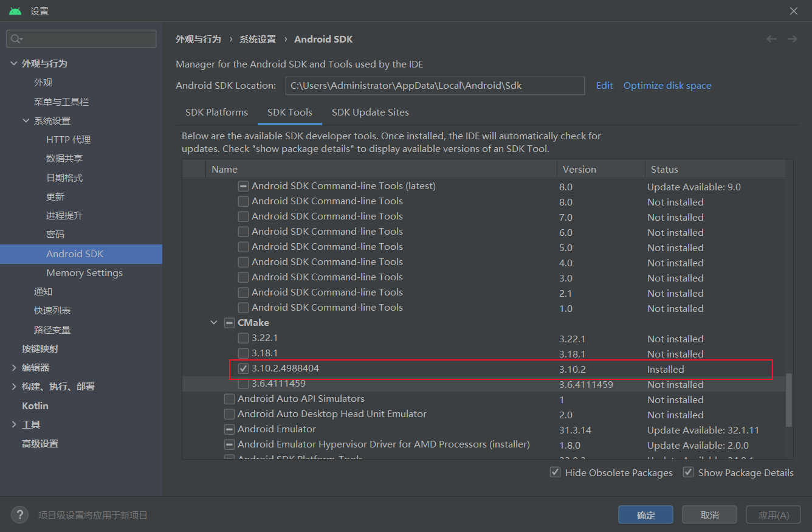Click the Android SDK Location field

pyautogui.click(x=435, y=86)
